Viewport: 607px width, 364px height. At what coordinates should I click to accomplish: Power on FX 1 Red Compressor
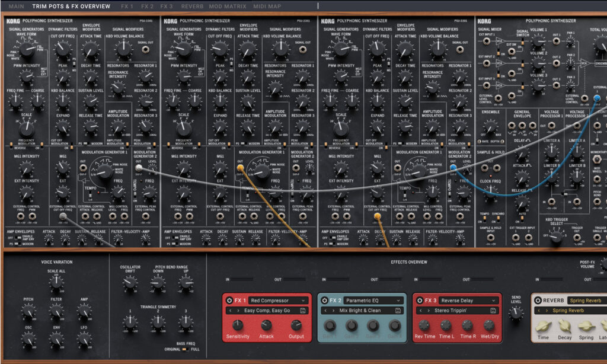point(228,301)
